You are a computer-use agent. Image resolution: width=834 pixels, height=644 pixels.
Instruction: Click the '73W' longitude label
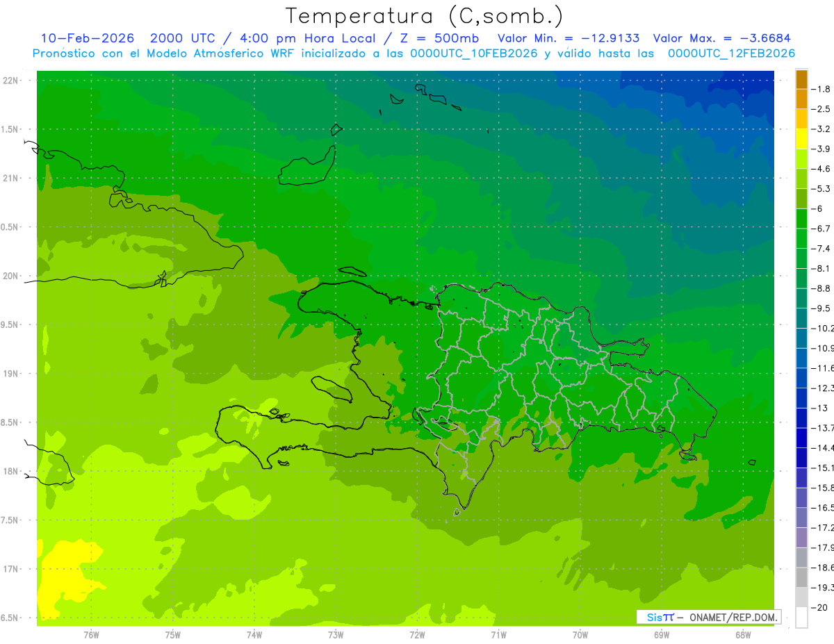(x=336, y=635)
